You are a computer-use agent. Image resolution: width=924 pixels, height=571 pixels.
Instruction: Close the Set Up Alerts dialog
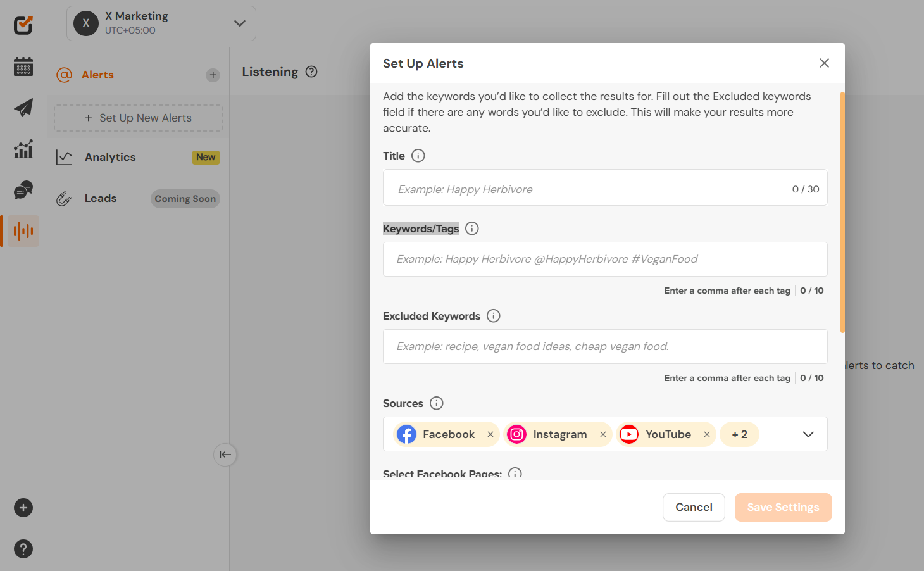tap(824, 63)
